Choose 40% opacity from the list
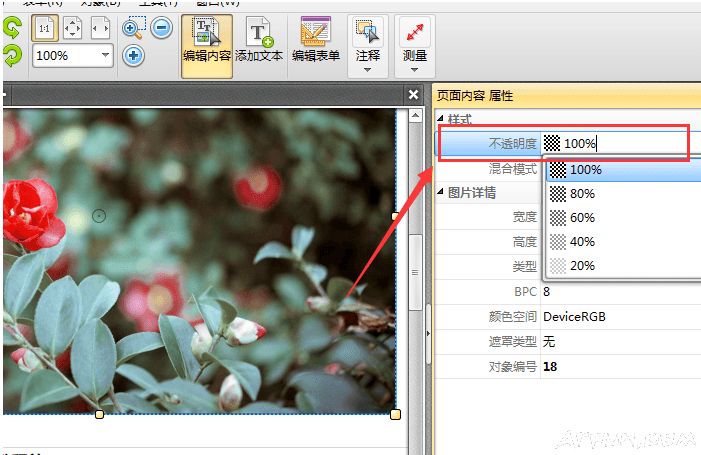This screenshot has height=455, width=701. [624, 242]
